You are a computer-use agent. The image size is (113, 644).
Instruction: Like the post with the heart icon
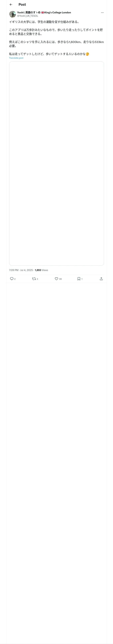click(x=56, y=279)
